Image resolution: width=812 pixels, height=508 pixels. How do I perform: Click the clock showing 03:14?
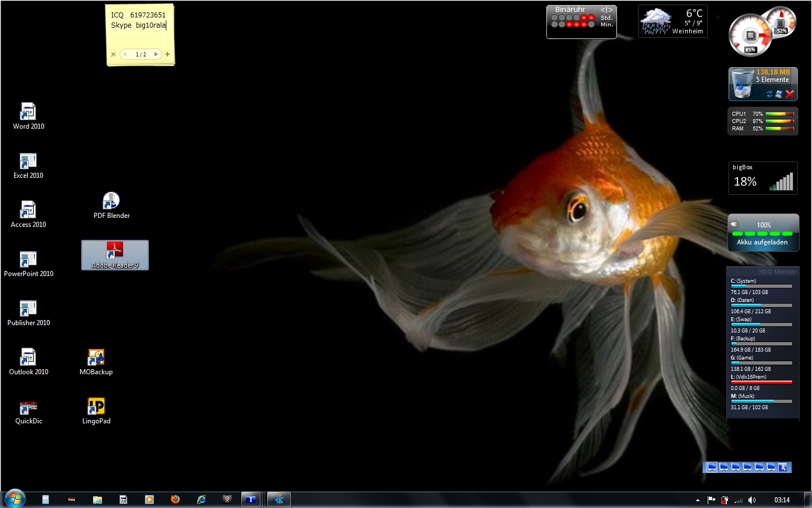point(782,500)
